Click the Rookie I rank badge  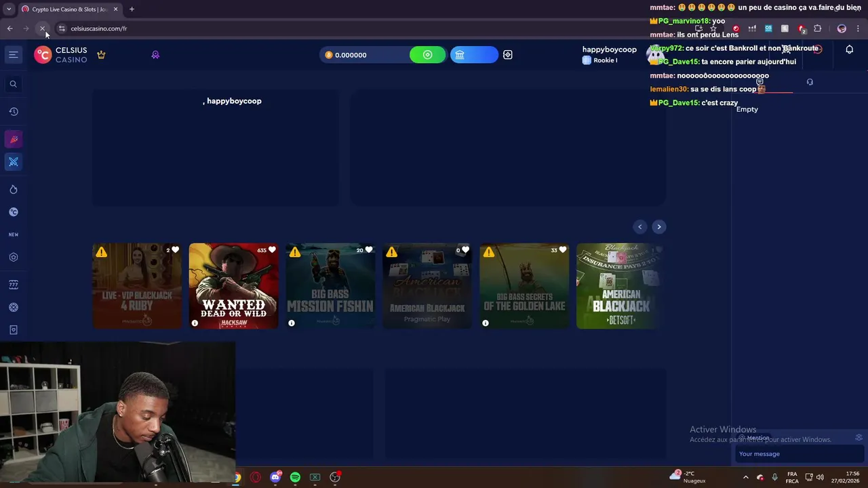point(600,60)
